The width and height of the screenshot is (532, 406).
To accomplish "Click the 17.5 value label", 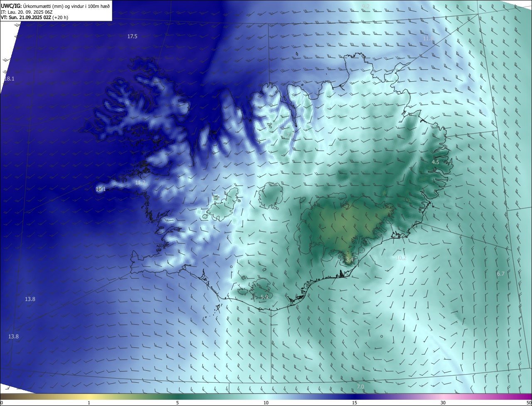I will pos(132,37).
